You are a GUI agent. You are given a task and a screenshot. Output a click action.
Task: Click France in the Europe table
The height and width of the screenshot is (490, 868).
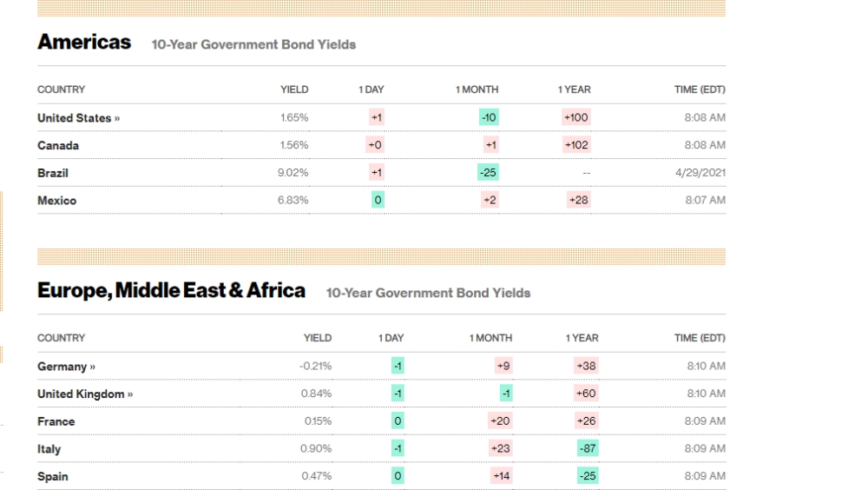tap(56, 421)
